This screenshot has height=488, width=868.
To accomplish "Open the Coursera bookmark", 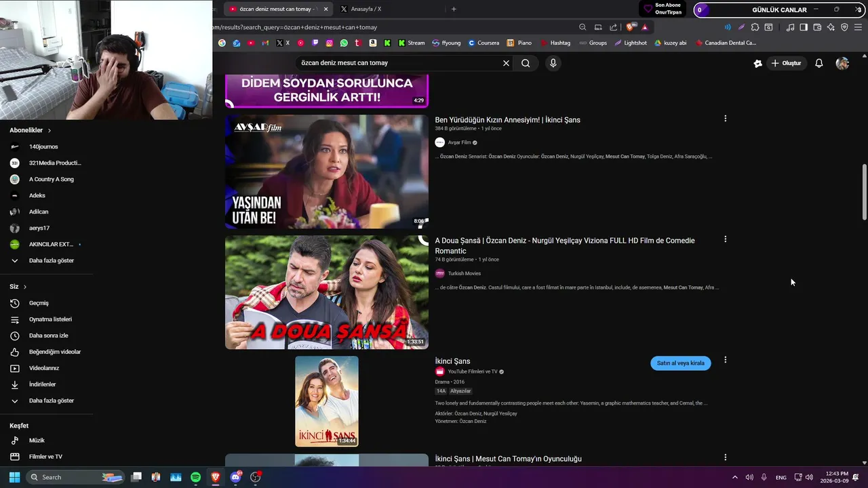I will [484, 43].
